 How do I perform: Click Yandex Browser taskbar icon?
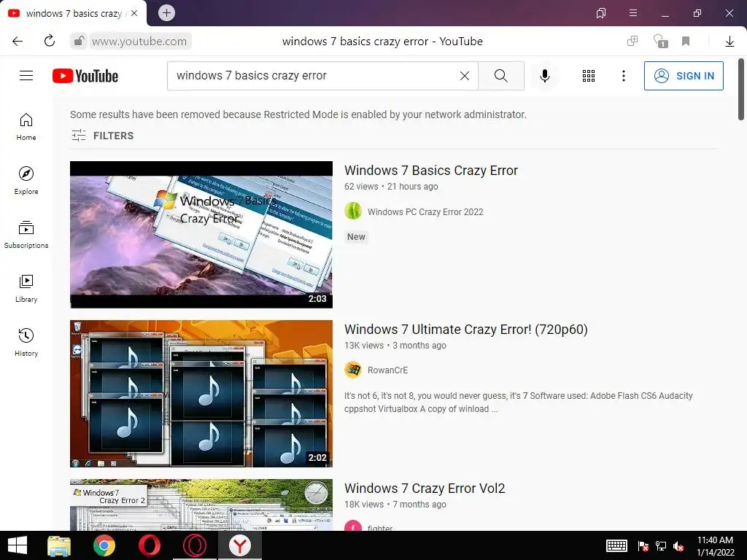click(x=239, y=545)
